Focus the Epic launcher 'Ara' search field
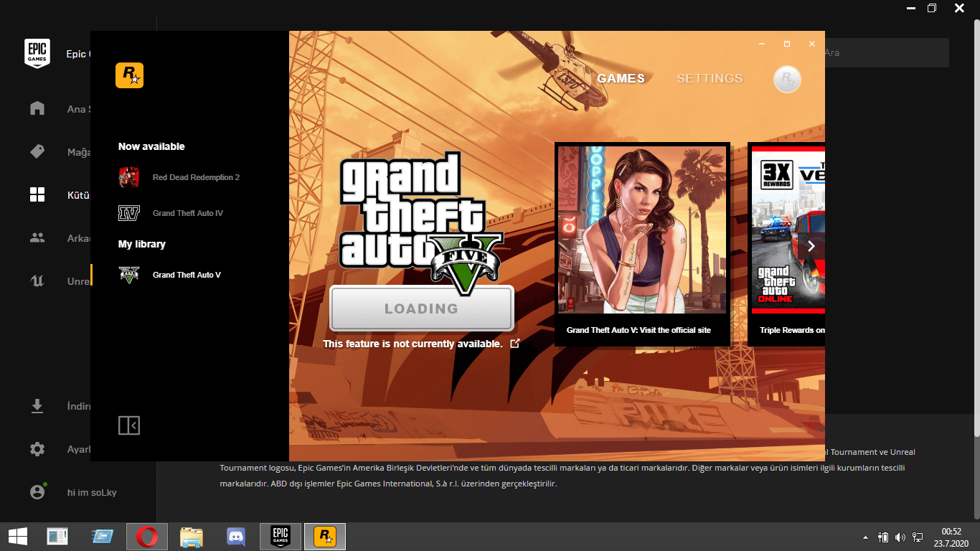The width and height of the screenshot is (980, 551). click(x=887, y=53)
